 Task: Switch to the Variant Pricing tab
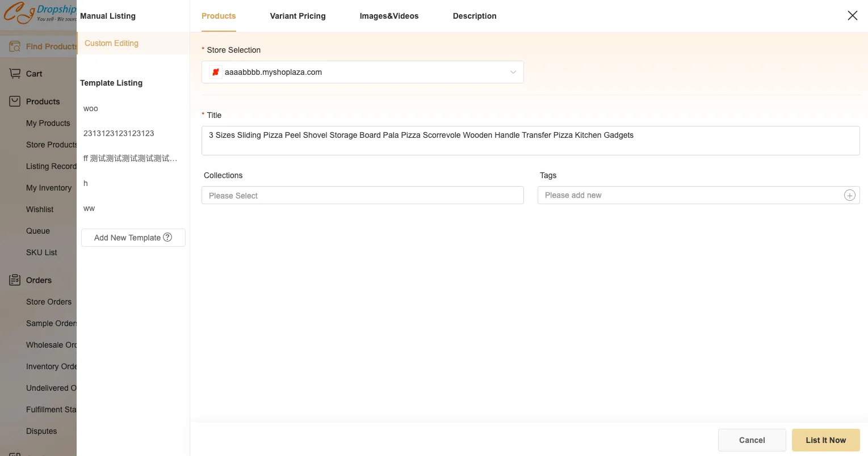pyautogui.click(x=297, y=16)
